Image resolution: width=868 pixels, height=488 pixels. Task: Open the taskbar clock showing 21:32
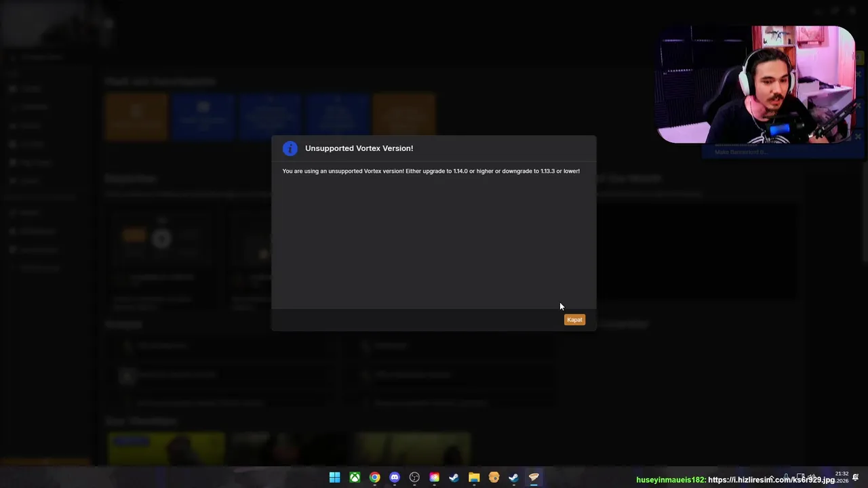(842, 477)
